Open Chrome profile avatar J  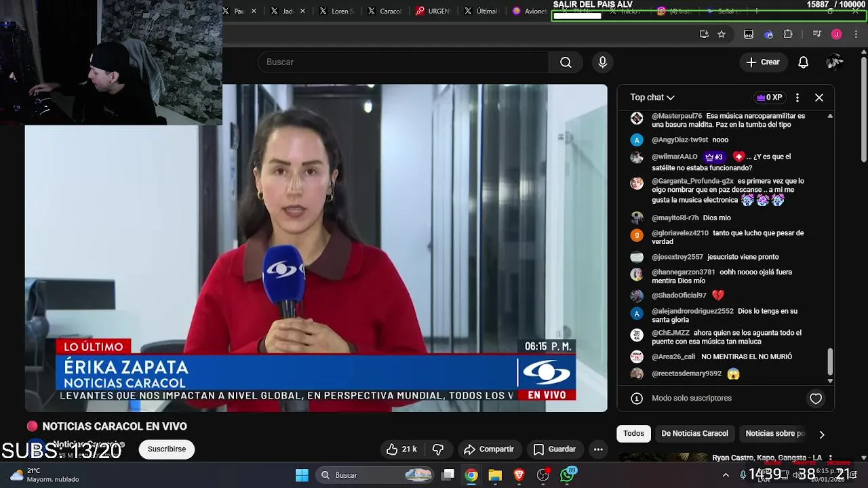(837, 34)
